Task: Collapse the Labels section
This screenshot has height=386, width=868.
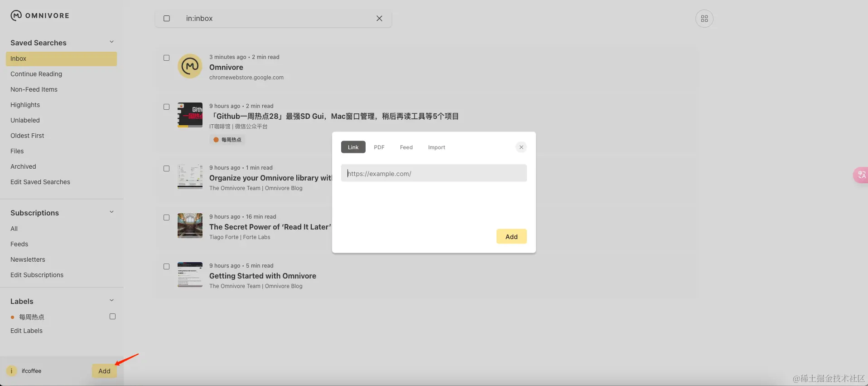Action: pyautogui.click(x=111, y=301)
